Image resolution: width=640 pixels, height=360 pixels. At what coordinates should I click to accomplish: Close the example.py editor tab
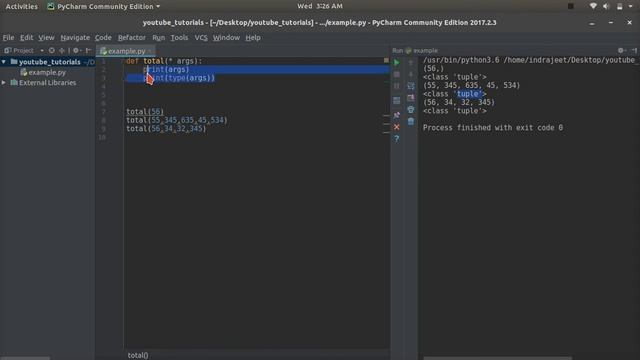pos(151,51)
